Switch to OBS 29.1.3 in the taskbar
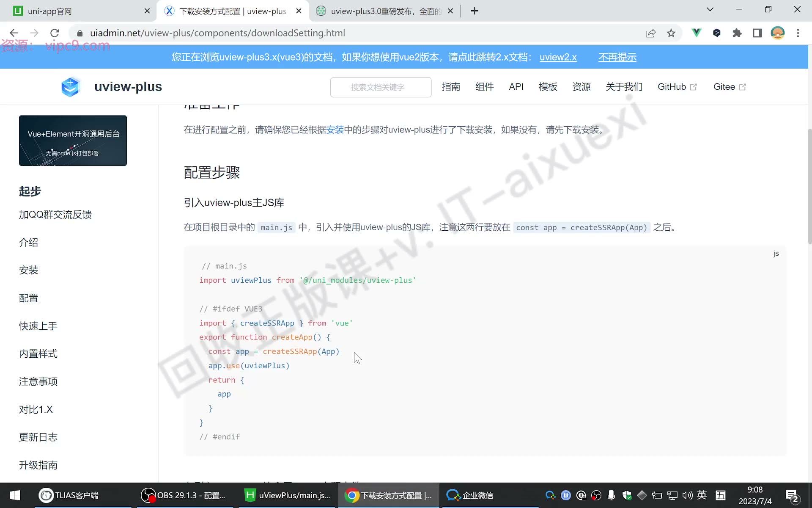Viewport: 812px width, 508px height. (x=184, y=495)
